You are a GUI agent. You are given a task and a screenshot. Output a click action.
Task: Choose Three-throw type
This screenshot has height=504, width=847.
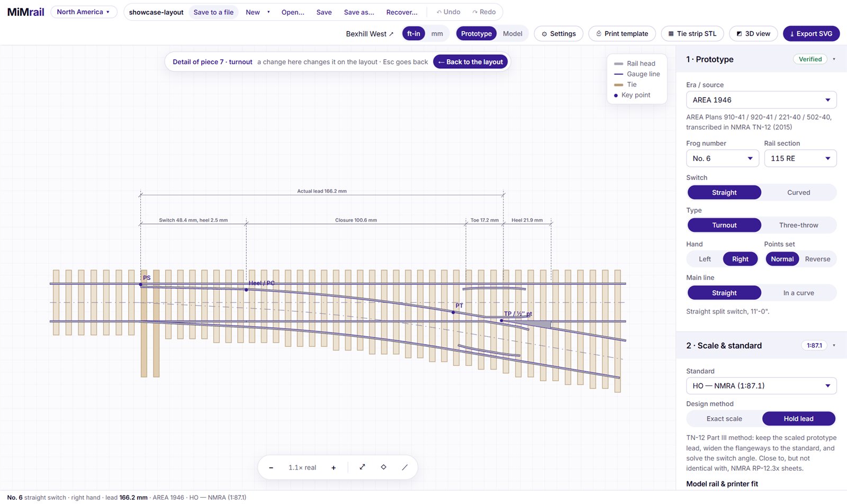point(798,226)
